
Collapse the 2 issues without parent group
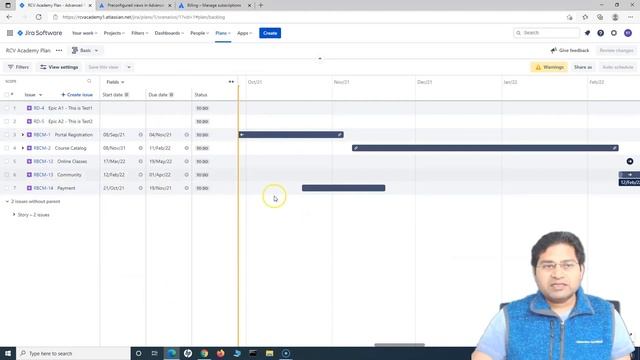tap(7, 202)
